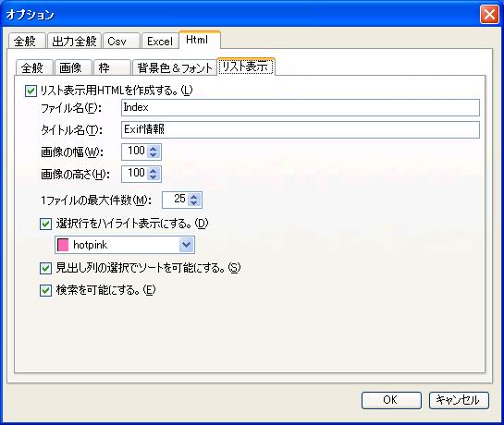Click the OK button
The width and height of the screenshot is (504, 425).
tap(391, 400)
